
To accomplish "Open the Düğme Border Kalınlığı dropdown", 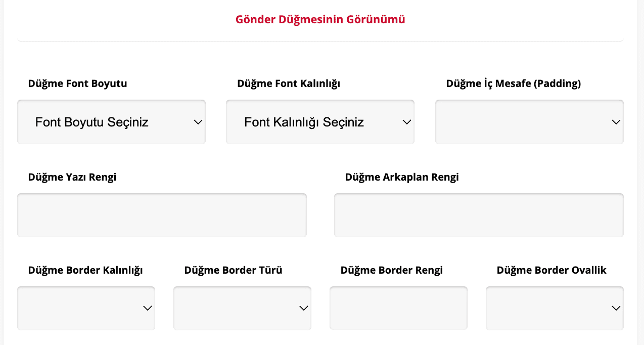I will pyautogui.click(x=86, y=308).
